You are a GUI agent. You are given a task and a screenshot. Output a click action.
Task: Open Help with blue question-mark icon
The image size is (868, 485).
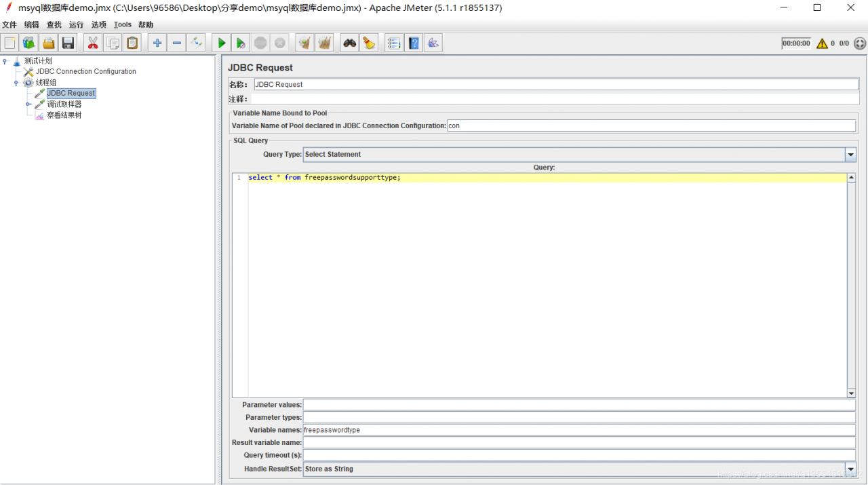click(414, 43)
